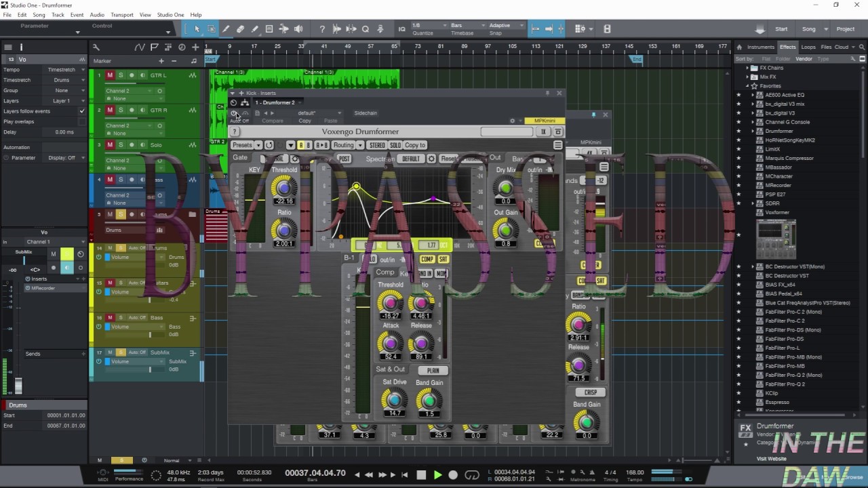Screen dimensions: 868x488
Task: Select the Arrow tool in the toolbar
Action: pyautogui.click(x=197, y=29)
